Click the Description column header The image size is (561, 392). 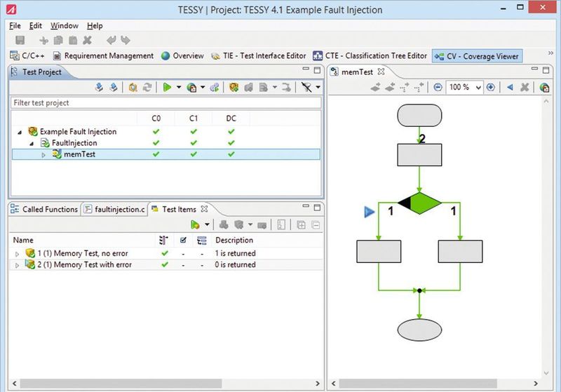[x=234, y=240]
